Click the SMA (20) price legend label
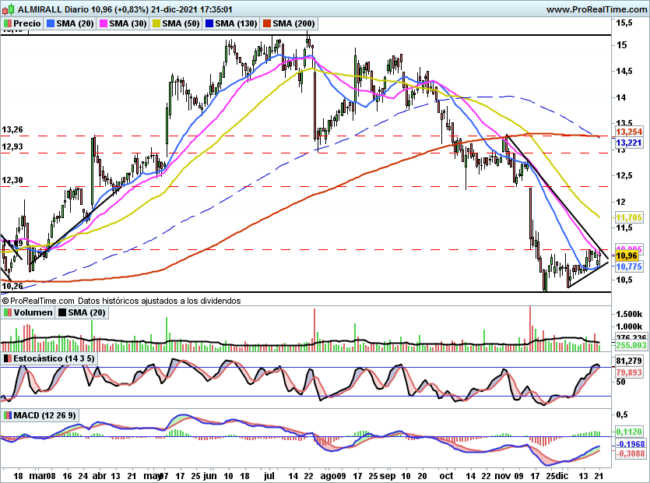650x483 pixels. (x=75, y=24)
